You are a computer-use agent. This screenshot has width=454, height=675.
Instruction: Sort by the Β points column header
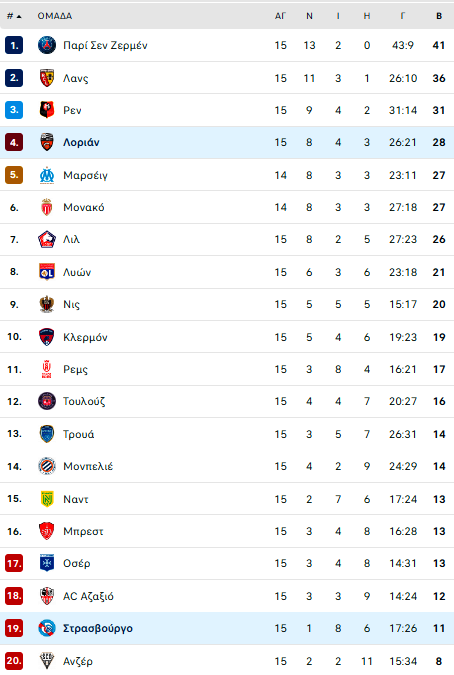[x=439, y=16]
